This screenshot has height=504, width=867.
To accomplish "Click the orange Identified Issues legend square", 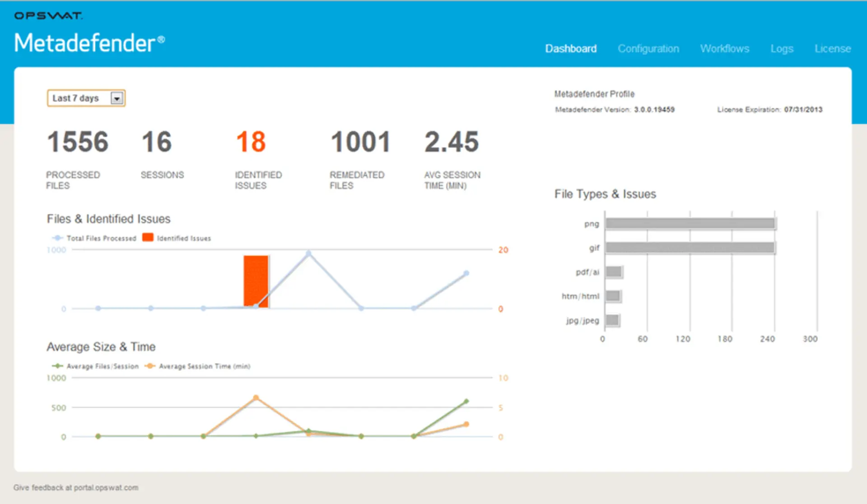I will [x=148, y=237].
